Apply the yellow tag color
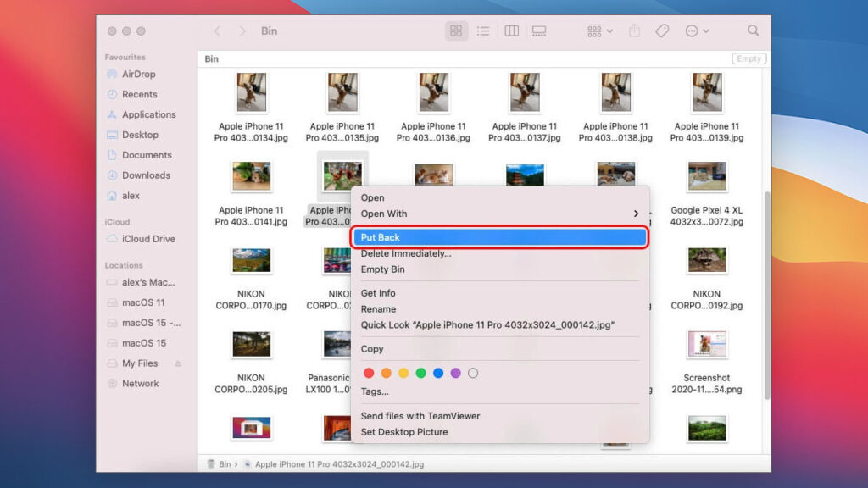Screen dimensions: 868x488 (403, 374)
